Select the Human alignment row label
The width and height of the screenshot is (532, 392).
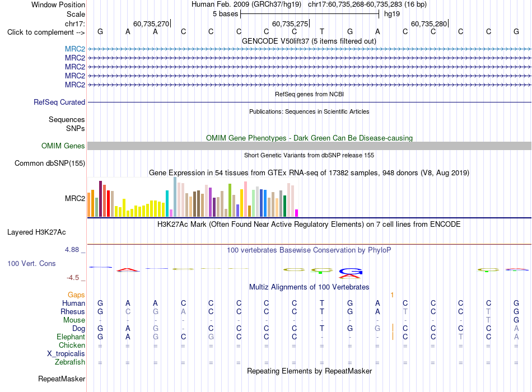tap(73, 303)
